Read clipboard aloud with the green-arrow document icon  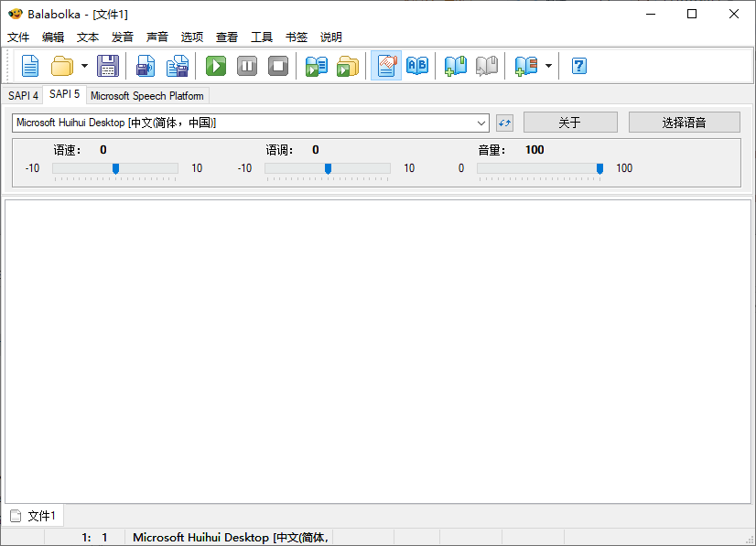(317, 66)
